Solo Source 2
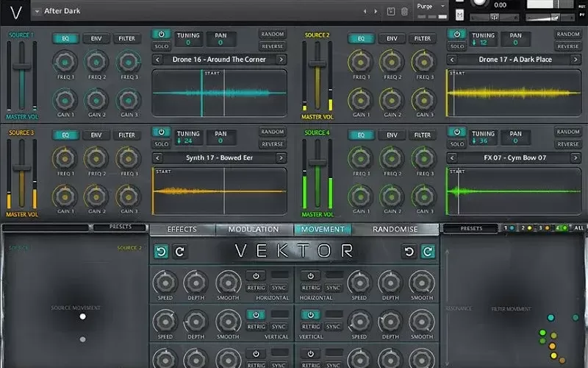Screen dimensions: 588x368 point(456,46)
